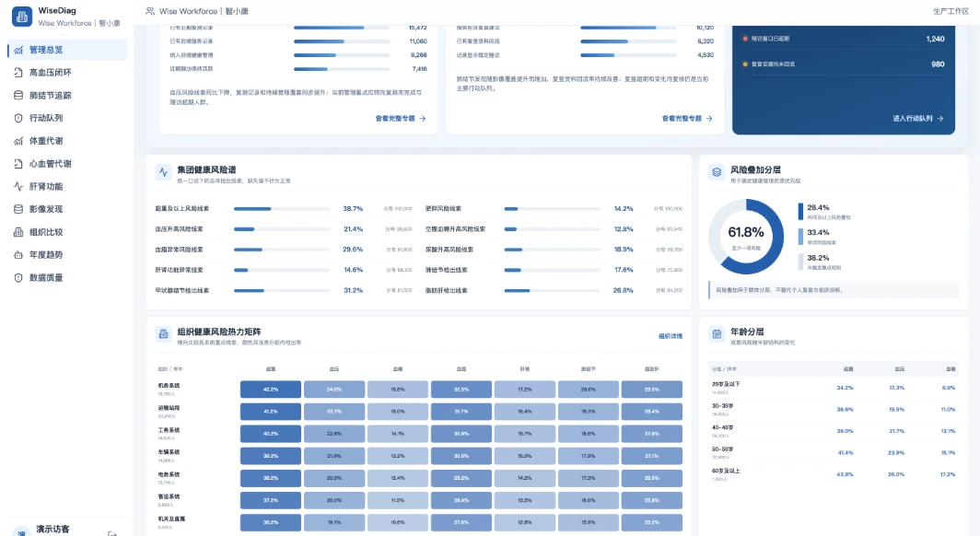Click the 28.4% legend entry
980x536 pixels.
click(x=824, y=211)
